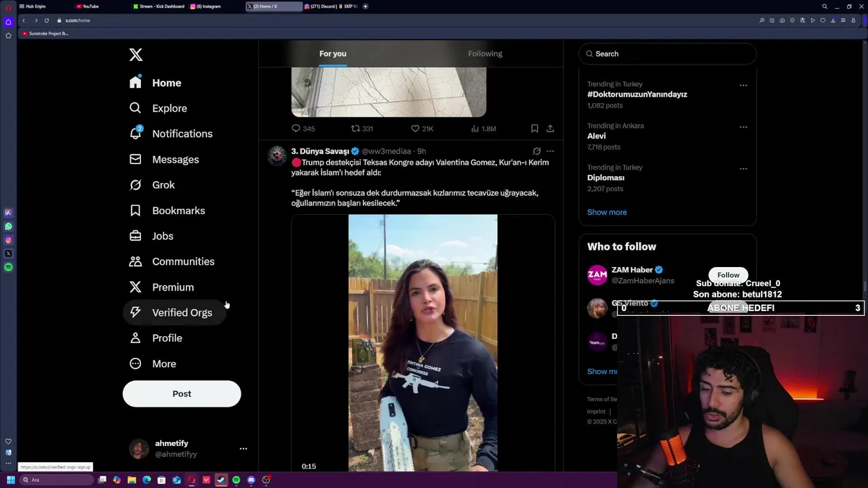Open Steam from taskbar
Image resolution: width=868 pixels, height=488 pixels.
click(221, 480)
